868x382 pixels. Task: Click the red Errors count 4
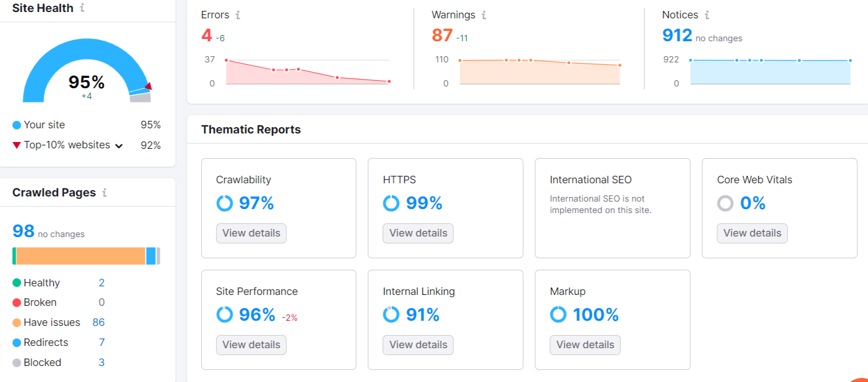pyautogui.click(x=207, y=36)
